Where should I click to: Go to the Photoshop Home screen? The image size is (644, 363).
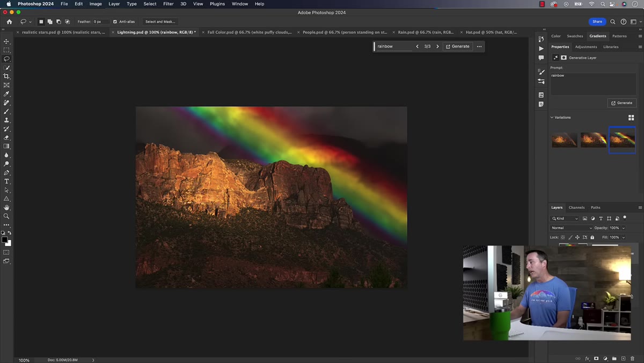coord(9,21)
